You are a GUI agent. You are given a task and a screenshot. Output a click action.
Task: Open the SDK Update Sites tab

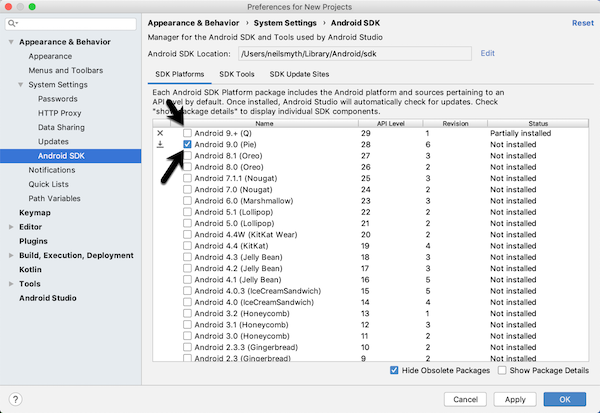299,74
